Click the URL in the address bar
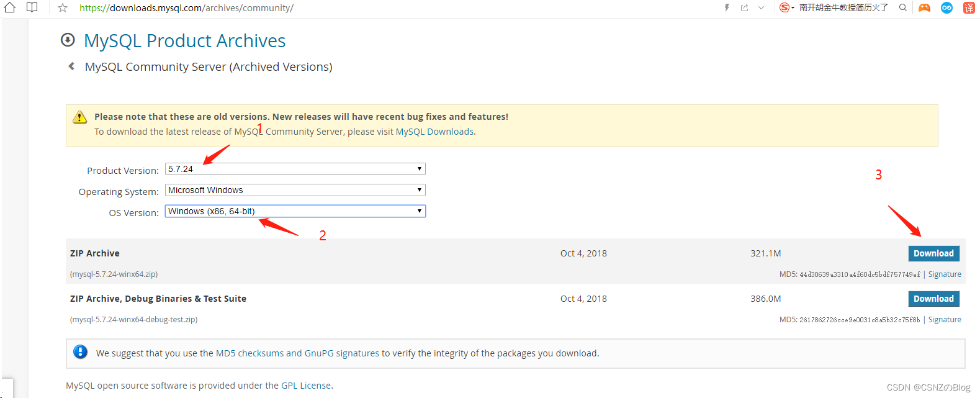980x398 pixels. pyautogui.click(x=186, y=8)
